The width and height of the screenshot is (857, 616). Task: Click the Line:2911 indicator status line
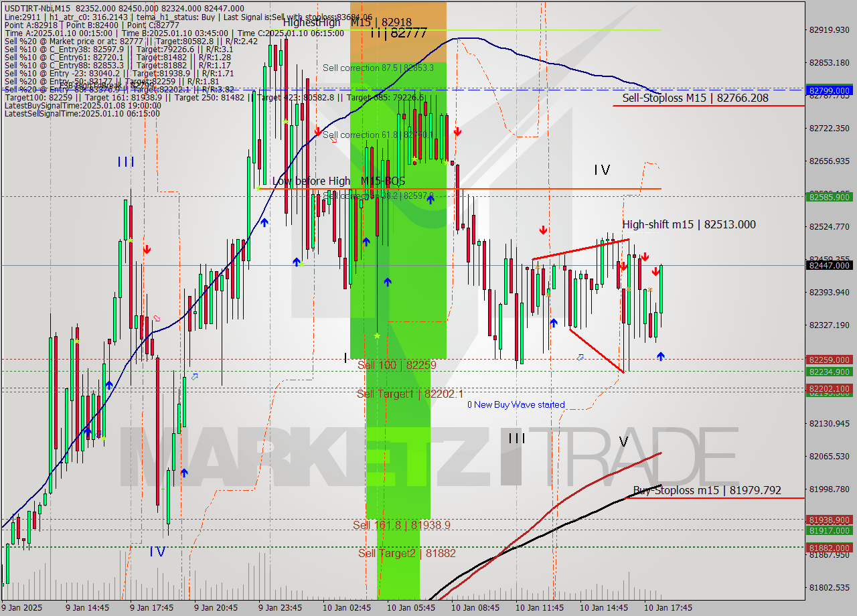pos(187,17)
